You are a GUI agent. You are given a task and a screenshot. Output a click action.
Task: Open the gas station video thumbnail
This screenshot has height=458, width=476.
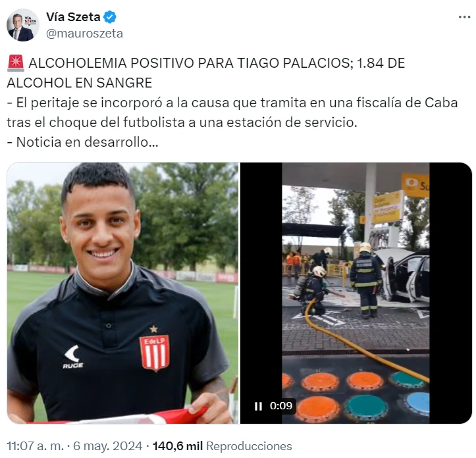tap(356, 293)
